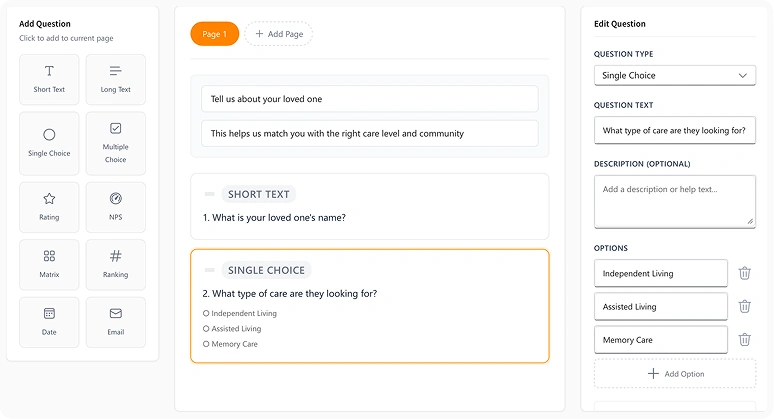Add an Email question
This screenshot has width=774, height=419.
coord(116,322)
